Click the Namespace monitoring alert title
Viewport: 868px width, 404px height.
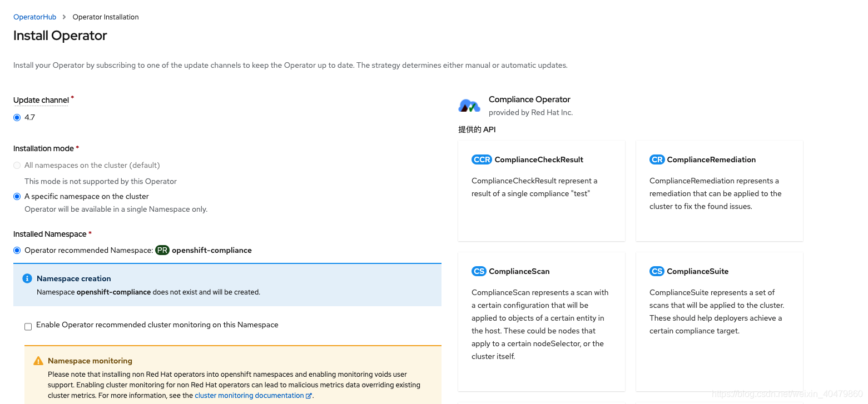(90, 361)
